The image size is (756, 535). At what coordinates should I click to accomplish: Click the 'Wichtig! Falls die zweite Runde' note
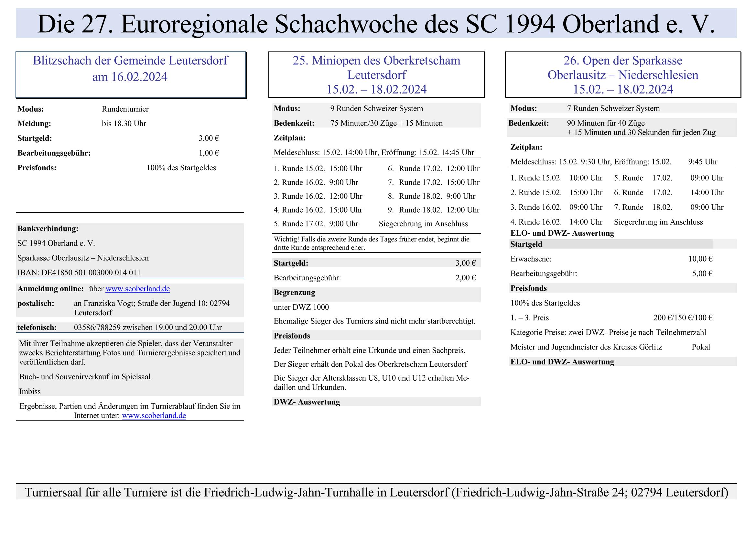pyautogui.click(x=372, y=243)
